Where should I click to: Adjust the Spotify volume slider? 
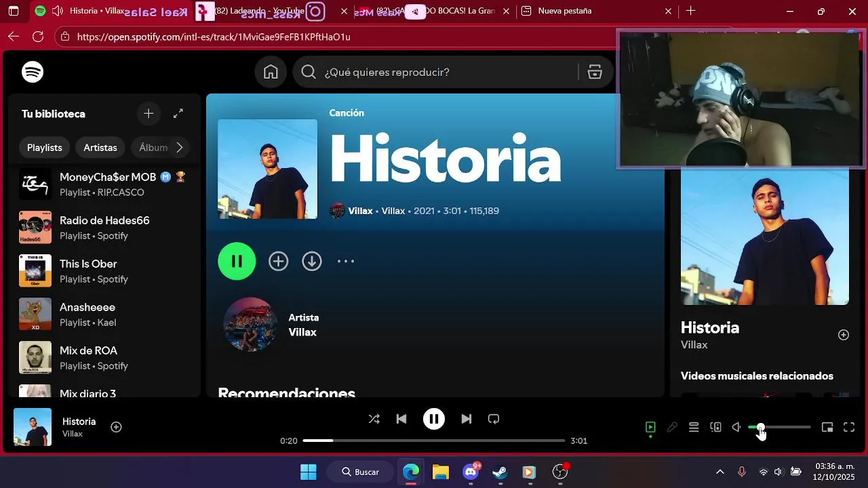tap(779, 427)
